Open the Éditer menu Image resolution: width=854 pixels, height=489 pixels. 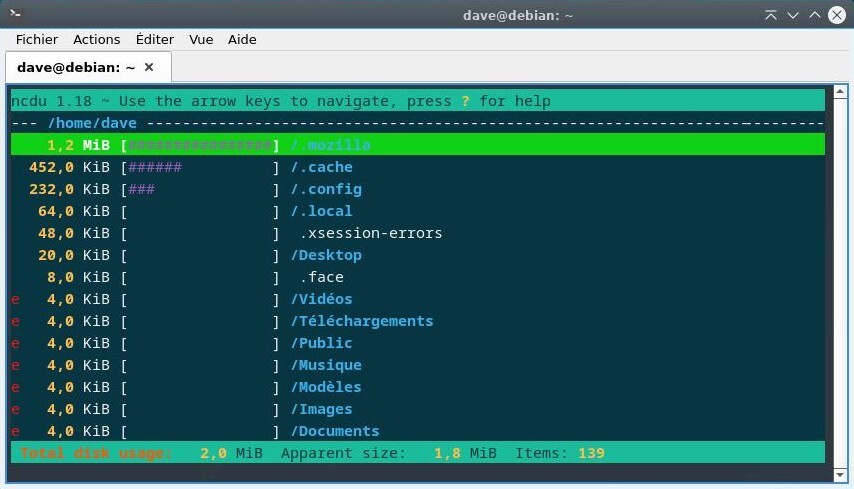pos(154,39)
